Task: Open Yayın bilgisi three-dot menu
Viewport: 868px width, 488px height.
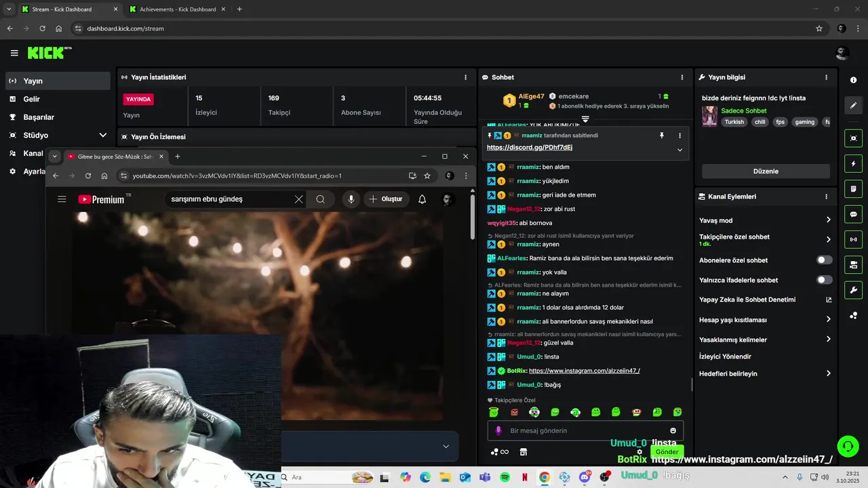Action: click(x=826, y=77)
